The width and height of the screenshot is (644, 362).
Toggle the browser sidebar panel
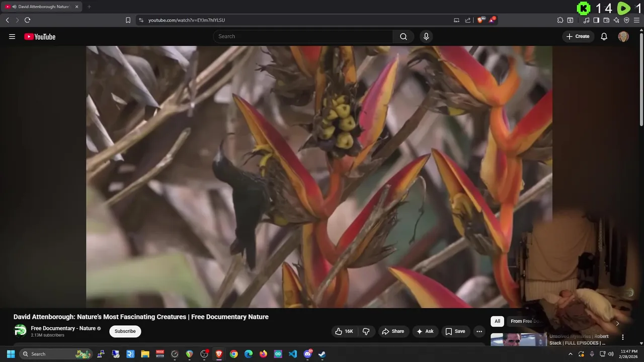[596, 20]
